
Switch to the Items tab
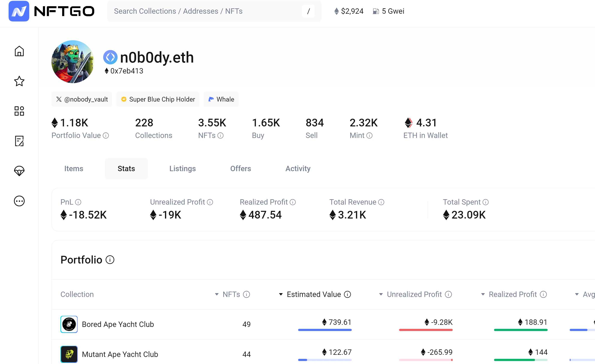click(74, 168)
